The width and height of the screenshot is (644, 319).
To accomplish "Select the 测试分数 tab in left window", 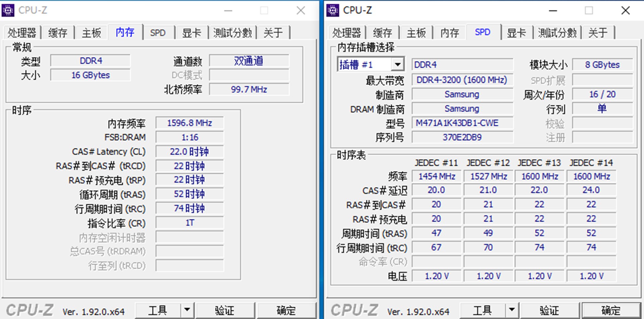I will tap(232, 33).
